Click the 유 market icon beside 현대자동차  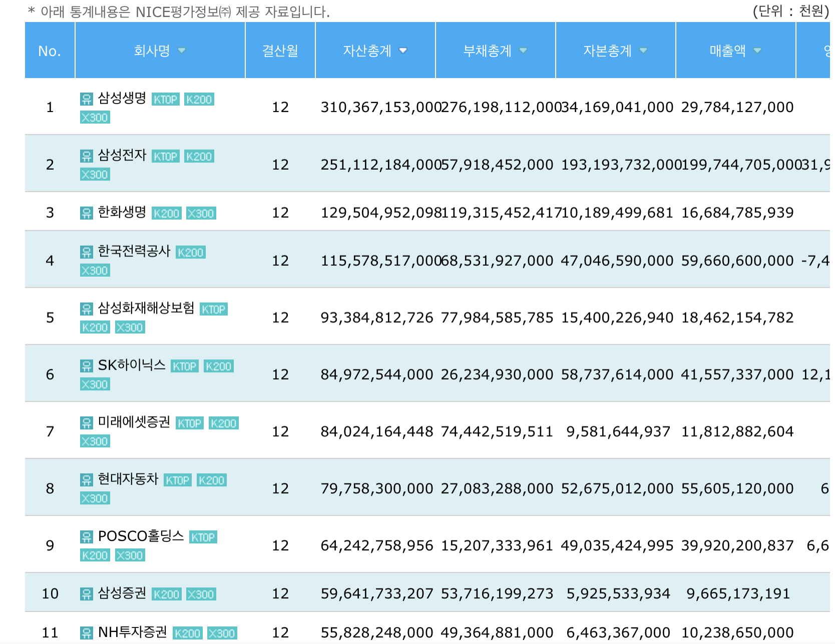click(87, 480)
